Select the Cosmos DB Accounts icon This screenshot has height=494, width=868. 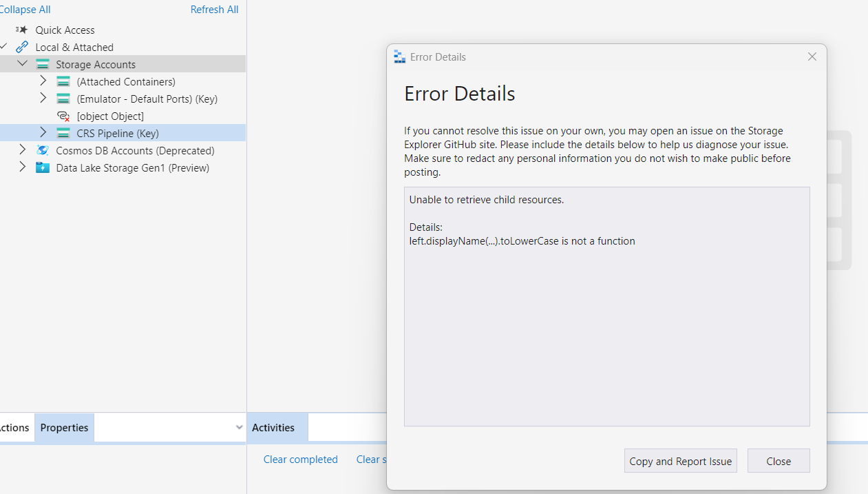point(42,150)
